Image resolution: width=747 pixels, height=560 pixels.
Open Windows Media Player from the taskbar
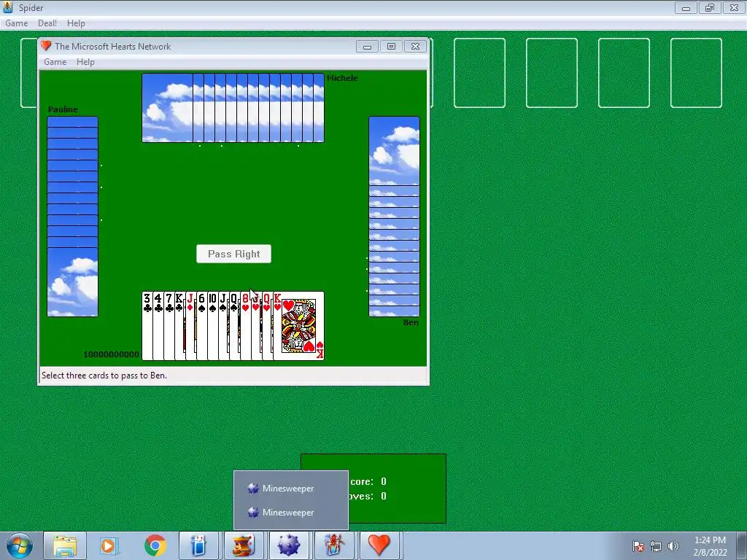click(x=109, y=545)
